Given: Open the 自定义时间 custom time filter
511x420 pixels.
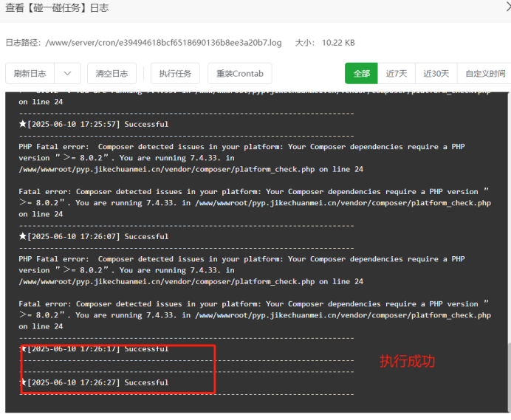Looking at the screenshot, I should tap(485, 74).
